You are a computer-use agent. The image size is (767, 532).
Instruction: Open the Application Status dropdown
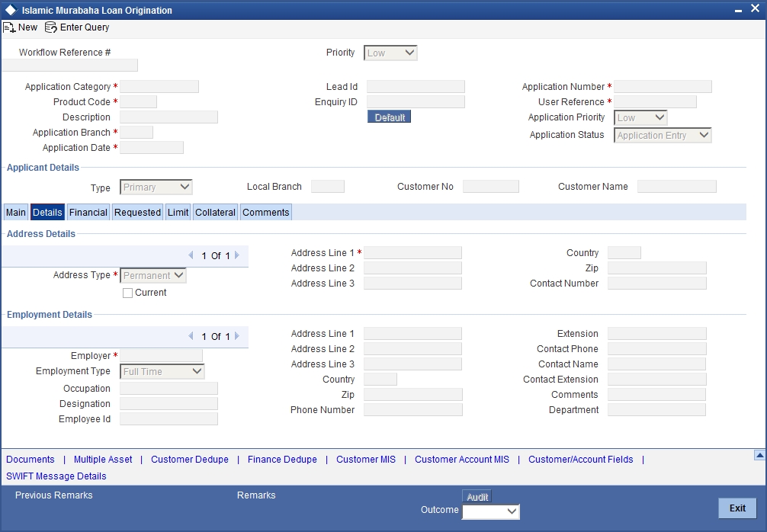pyautogui.click(x=663, y=136)
